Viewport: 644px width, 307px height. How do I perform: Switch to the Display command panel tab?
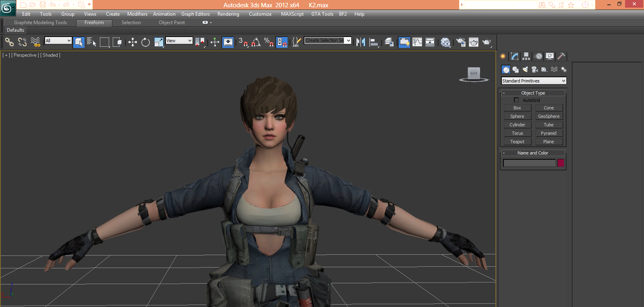(x=550, y=56)
